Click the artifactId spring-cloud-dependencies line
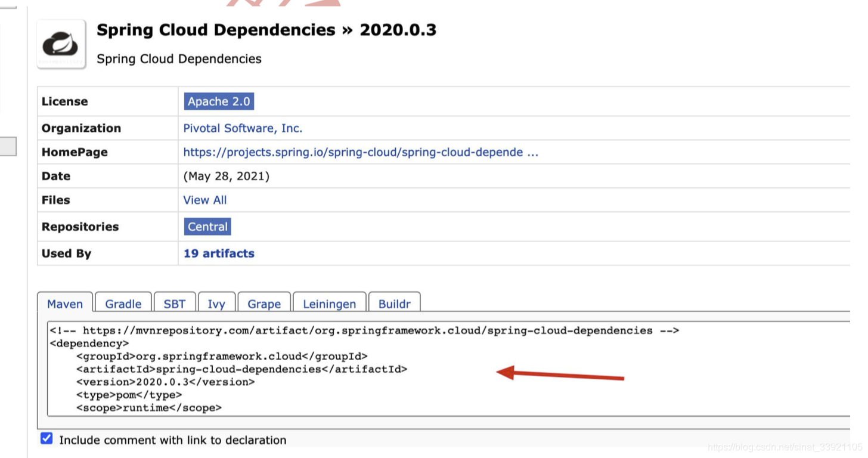 [241, 369]
